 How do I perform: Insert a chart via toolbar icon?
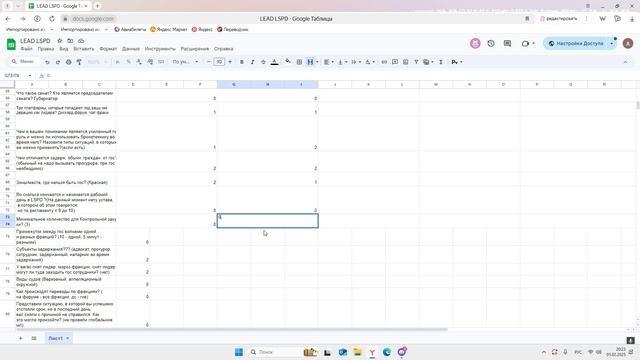[x=405, y=62]
